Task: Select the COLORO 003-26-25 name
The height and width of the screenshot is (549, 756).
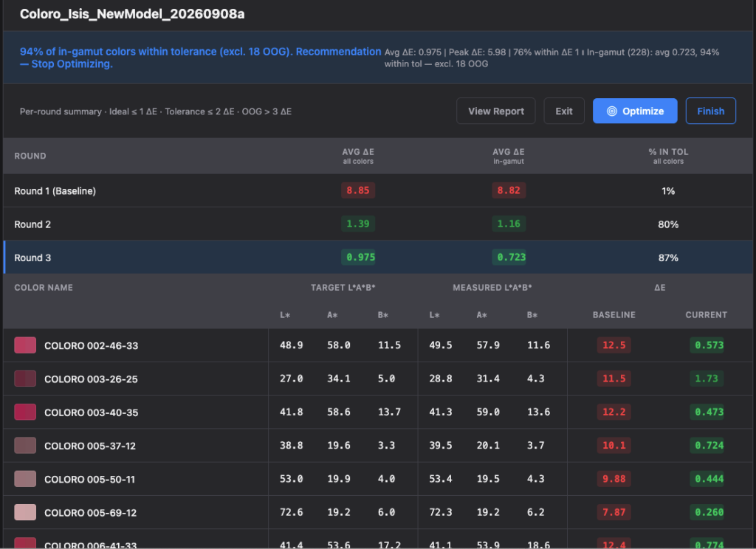Action: (91, 379)
